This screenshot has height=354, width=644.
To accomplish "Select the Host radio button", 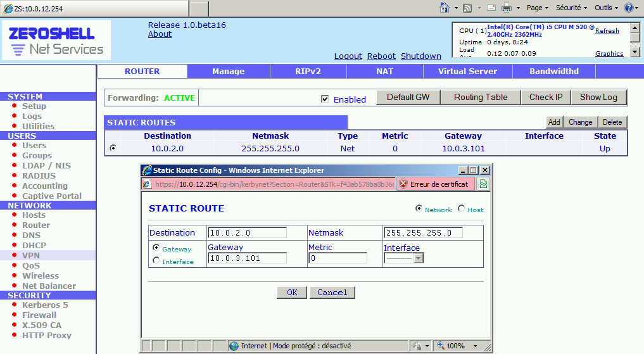I will click(461, 208).
